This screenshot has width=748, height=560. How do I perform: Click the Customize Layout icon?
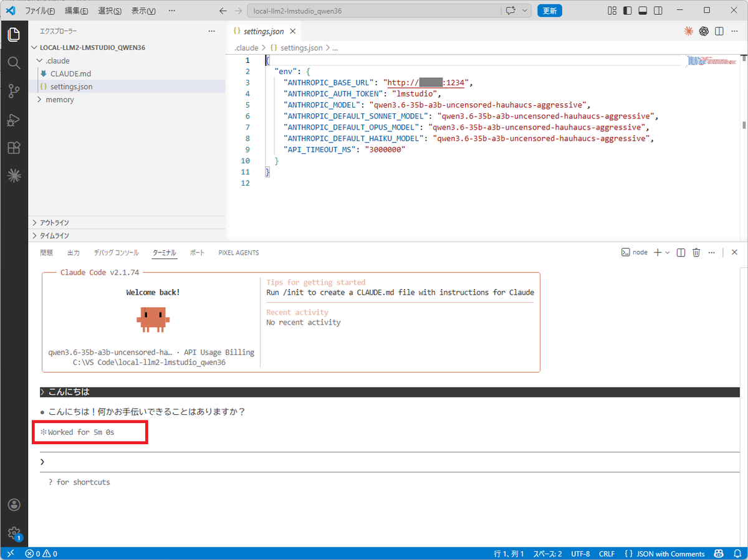(612, 11)
